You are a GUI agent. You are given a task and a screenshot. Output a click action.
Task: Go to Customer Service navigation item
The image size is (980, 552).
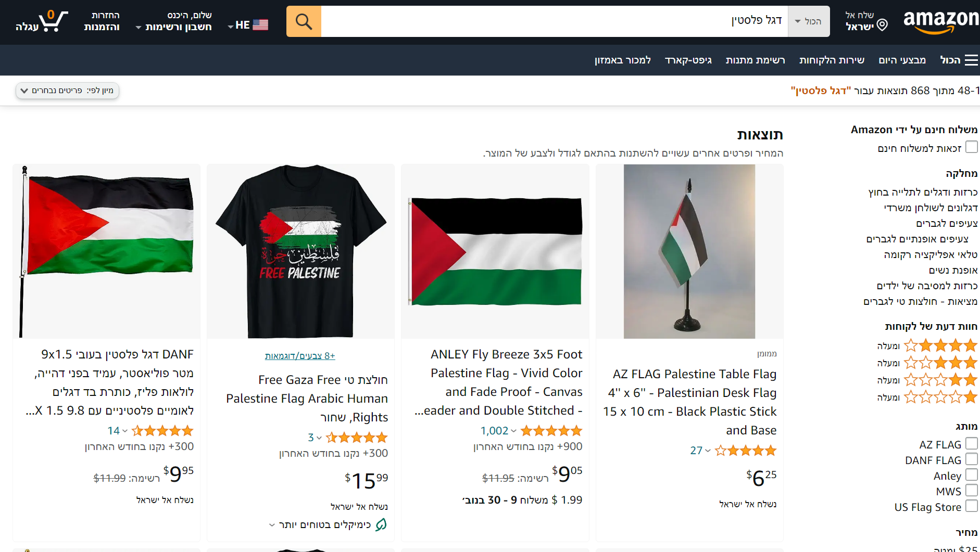pyautogui.click(x=832, y=60)
